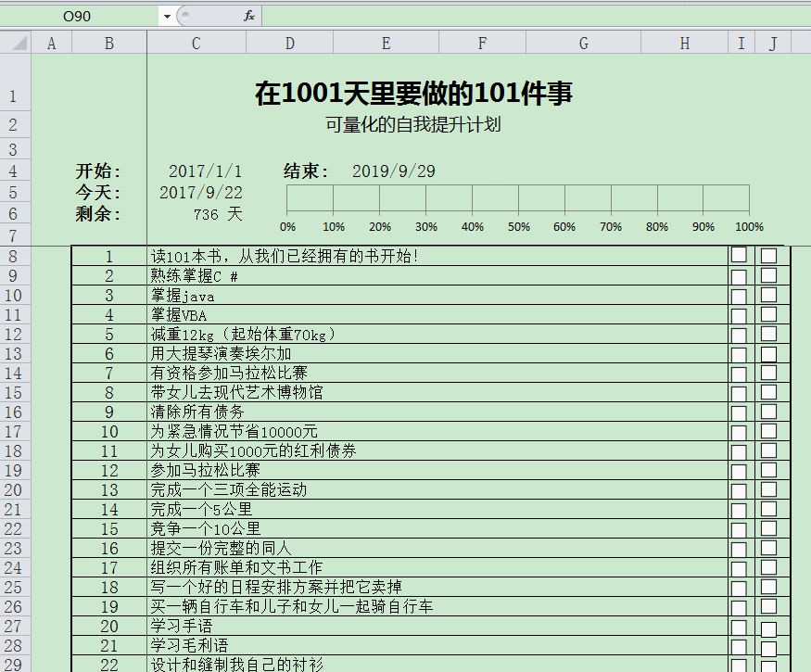Click inside the formula bar input

[x=536, y=16]
